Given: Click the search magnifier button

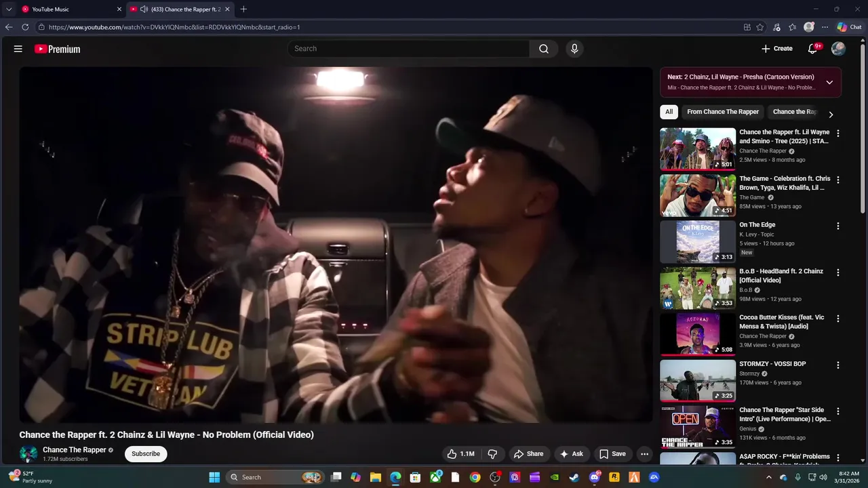Looking at the screenshot, I should pyautogui.click(x=544, y=49).
